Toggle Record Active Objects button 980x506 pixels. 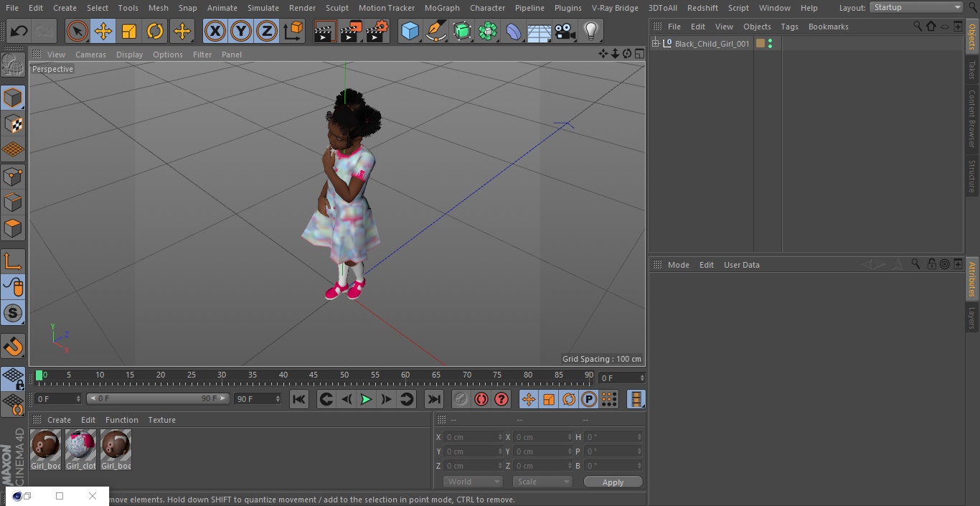click(x=461, y=399)
